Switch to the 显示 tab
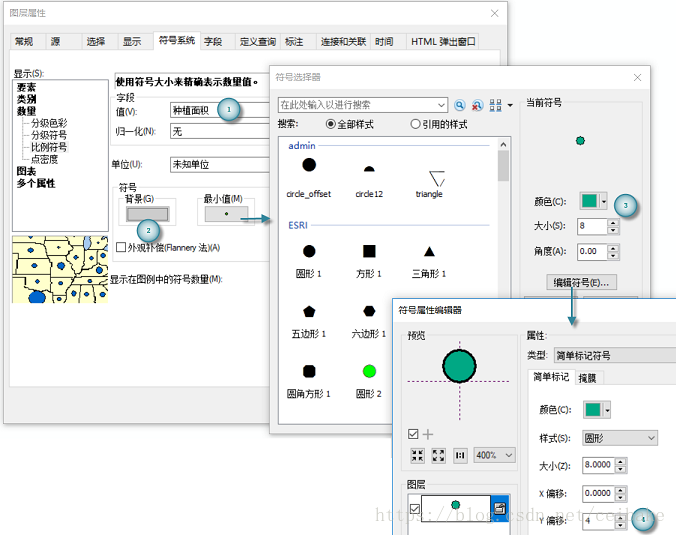 pos(132,41)
